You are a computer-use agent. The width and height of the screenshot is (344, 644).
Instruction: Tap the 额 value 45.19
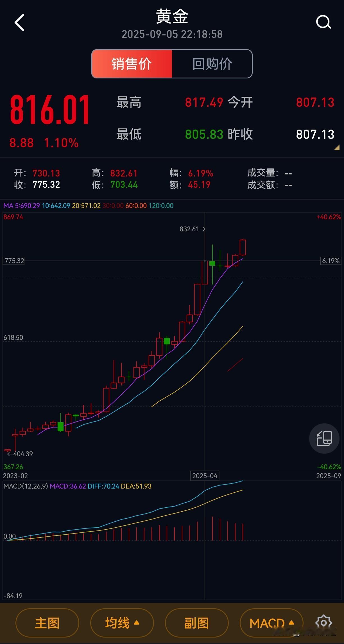[199, 185]
